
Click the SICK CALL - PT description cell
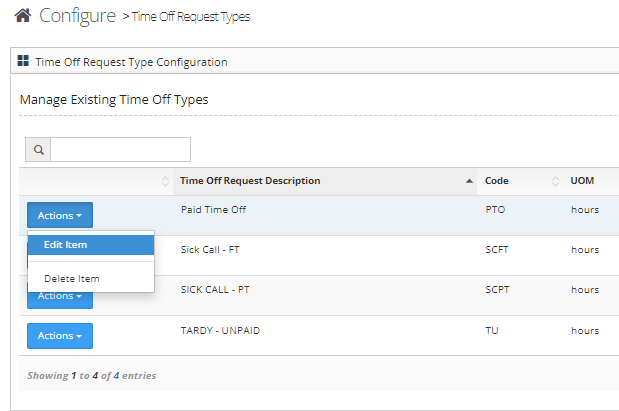(x=216, y=290)
